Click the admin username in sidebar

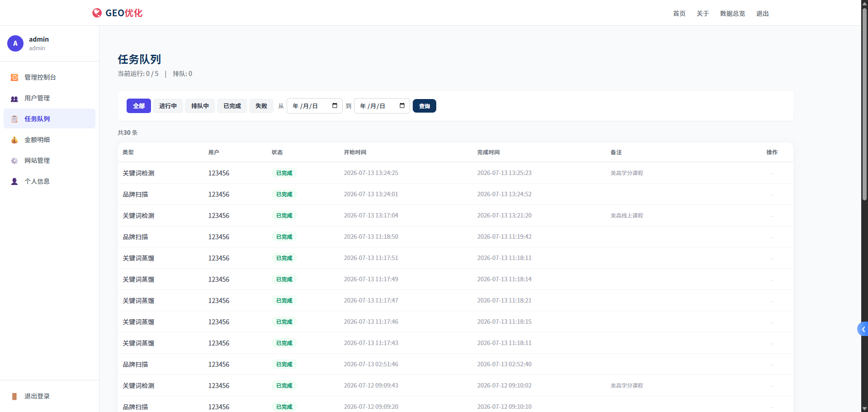[x=39, y=39]
